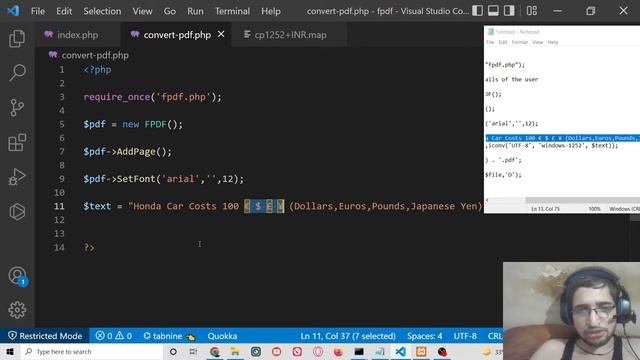640x360 pixels.
Task: Open the Terminal menu
Action: click(x=232, y=11)
